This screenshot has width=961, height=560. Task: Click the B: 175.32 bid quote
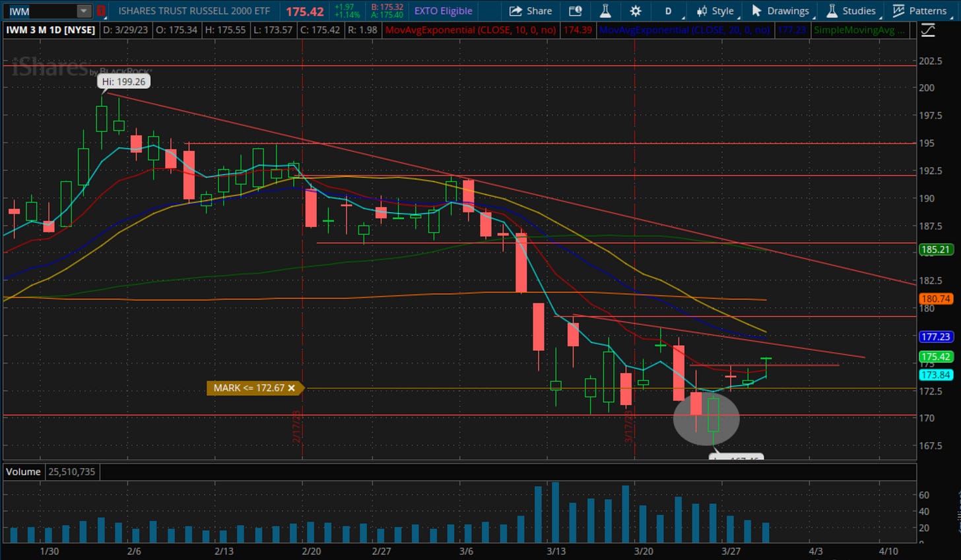[387, 7]
